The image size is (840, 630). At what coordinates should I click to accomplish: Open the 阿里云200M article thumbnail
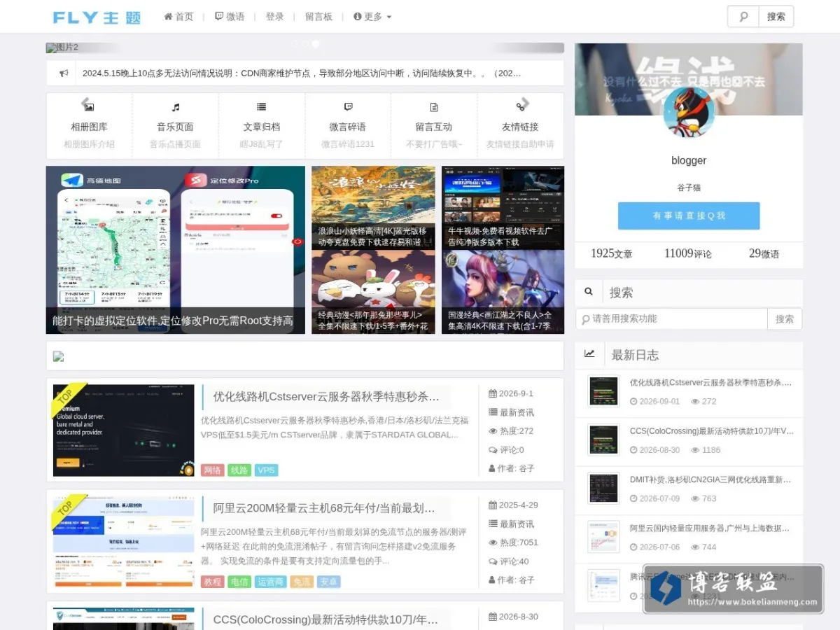pyautogui.click(x=124, y=542)
